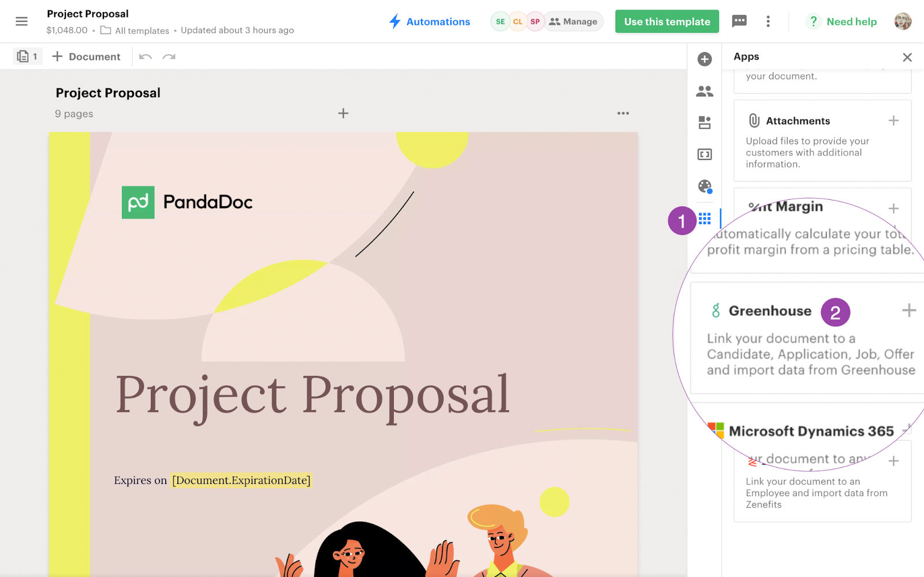
Task: Open the user profile avatar
Action: pos(903,21)
